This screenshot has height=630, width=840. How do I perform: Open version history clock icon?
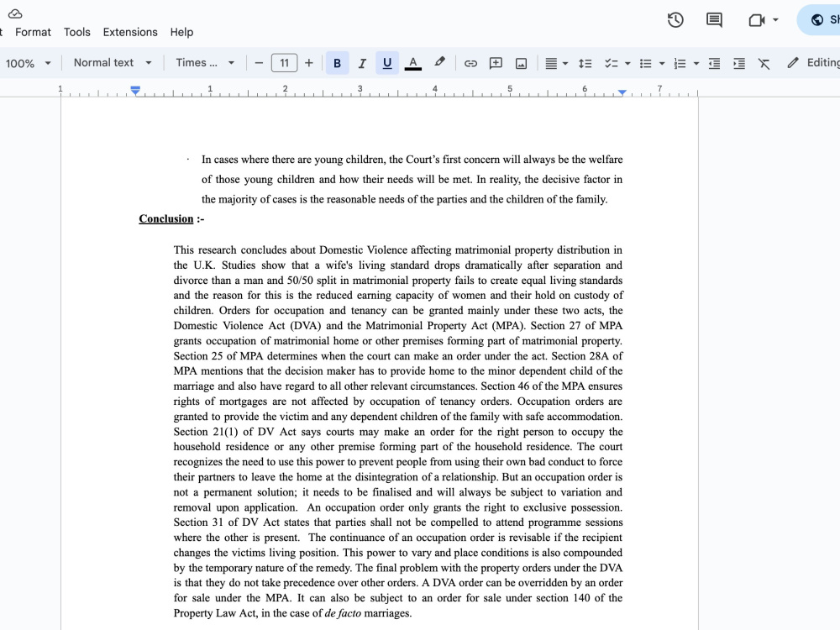click(x=675, y=20)
